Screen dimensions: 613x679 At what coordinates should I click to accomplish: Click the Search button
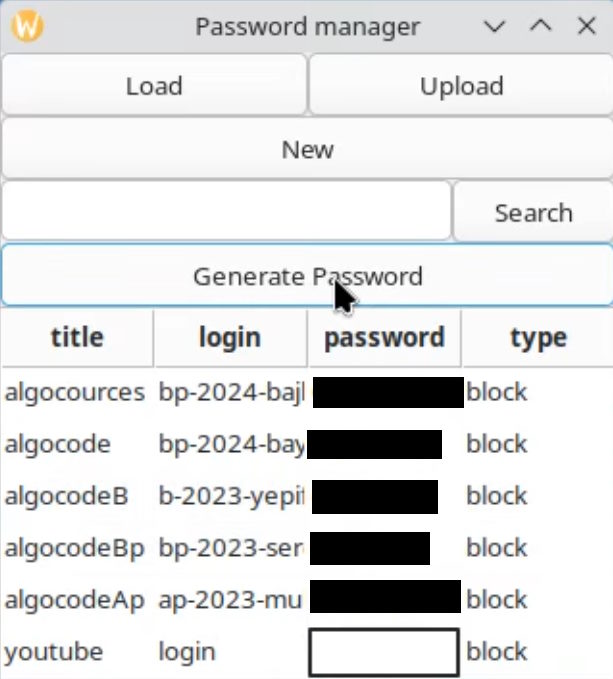click(x=533, y=212)
